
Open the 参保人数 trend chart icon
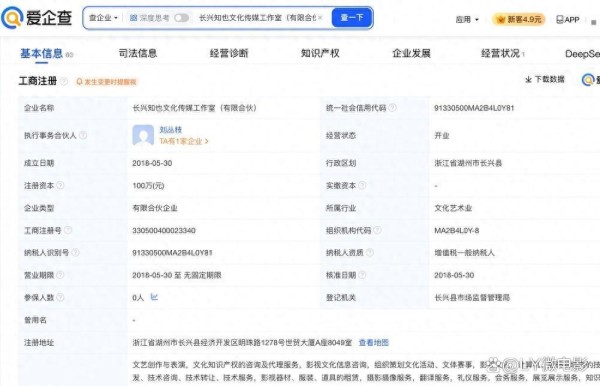pyautogui.click(x=154, y=297)
